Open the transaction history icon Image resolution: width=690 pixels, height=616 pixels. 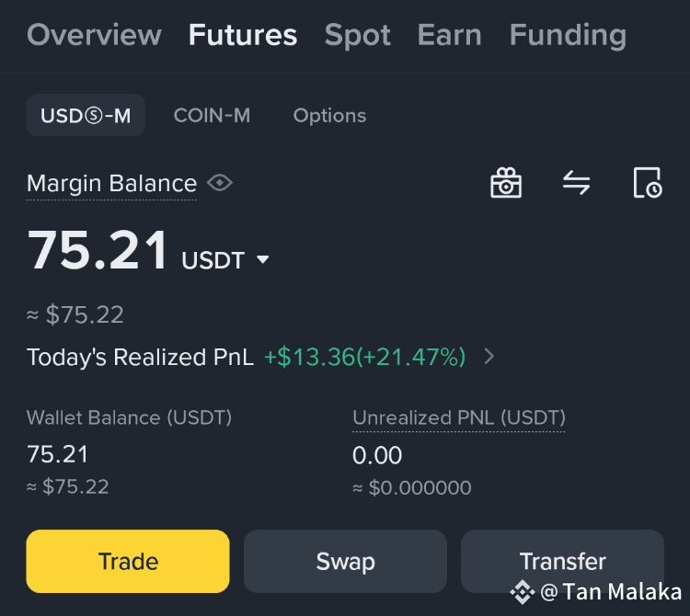(x=648, y=182)
